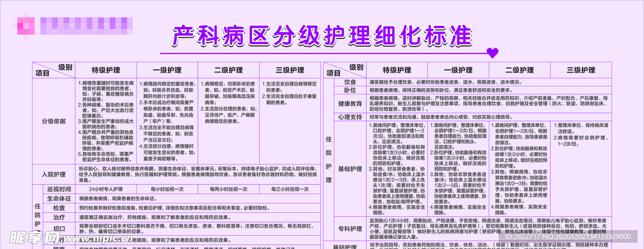Click text 经常与患者交流和沟通 in 心理支持 row
Viewport: 644px width, 249px height.
click(392, 118)
